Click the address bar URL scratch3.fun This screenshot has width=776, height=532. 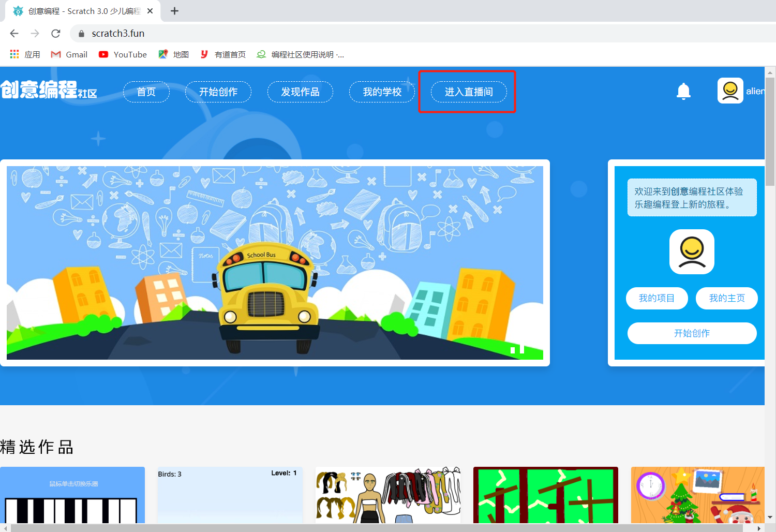point(118,34)
